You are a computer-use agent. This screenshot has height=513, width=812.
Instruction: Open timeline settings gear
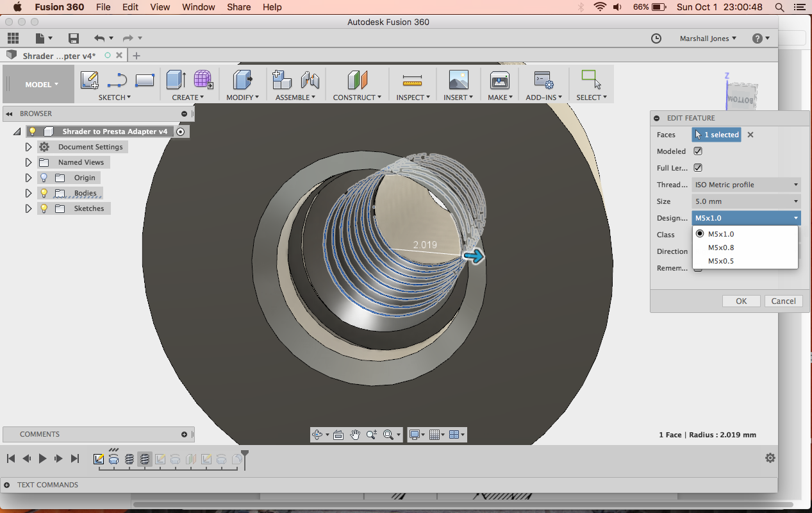[x=770, y=458]
